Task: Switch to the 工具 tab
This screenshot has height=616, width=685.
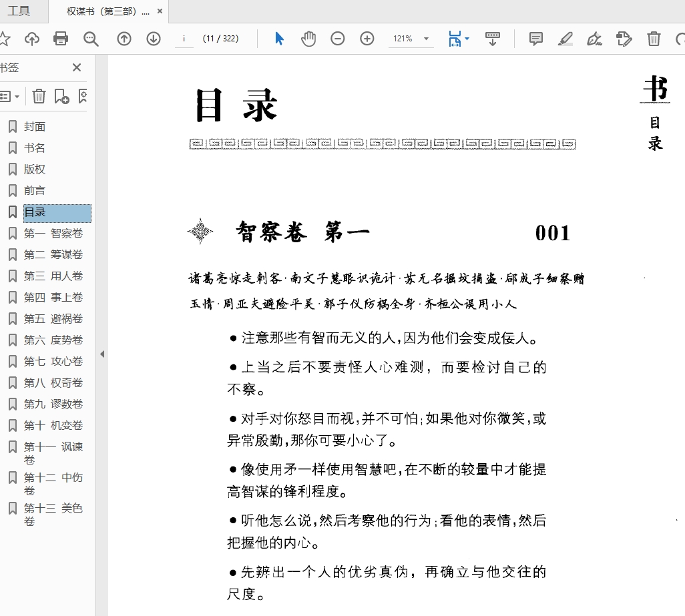Action: pos(19,11)
